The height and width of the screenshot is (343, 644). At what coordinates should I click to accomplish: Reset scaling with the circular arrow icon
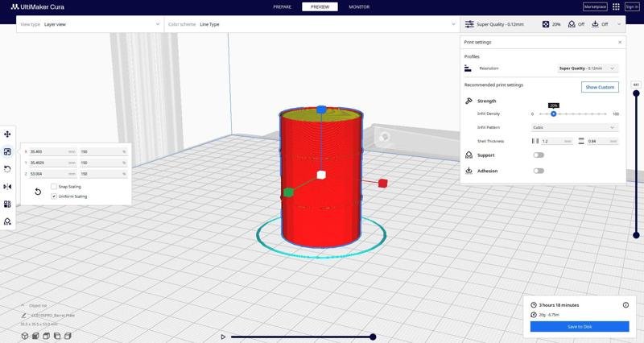(38, 192)
